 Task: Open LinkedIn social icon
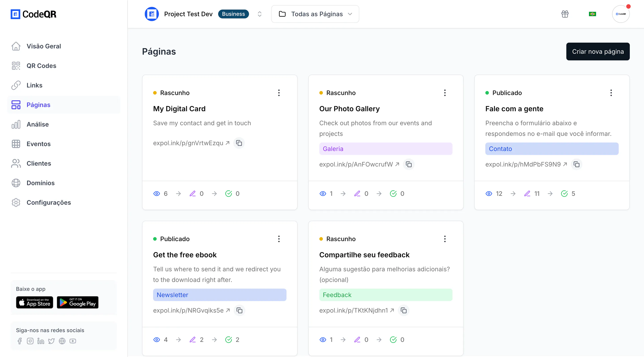(41, 341)
